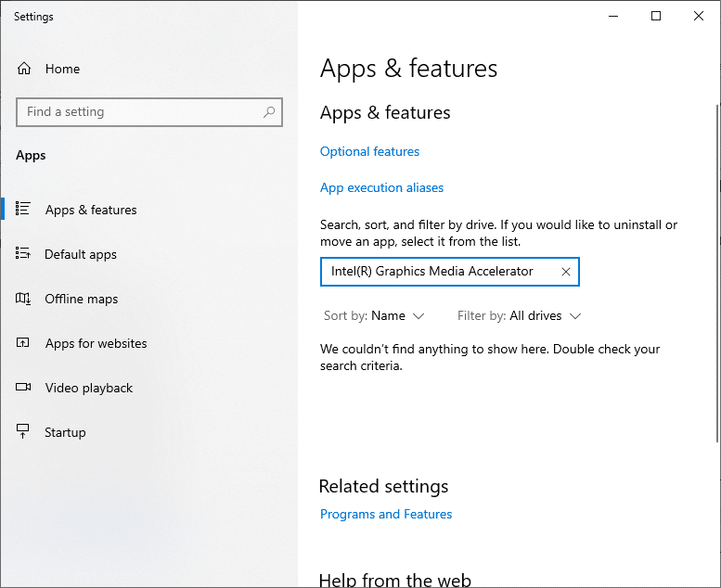Click the Offline maps icon
Screen dimensions: 721x588
[x=24, y=299]
